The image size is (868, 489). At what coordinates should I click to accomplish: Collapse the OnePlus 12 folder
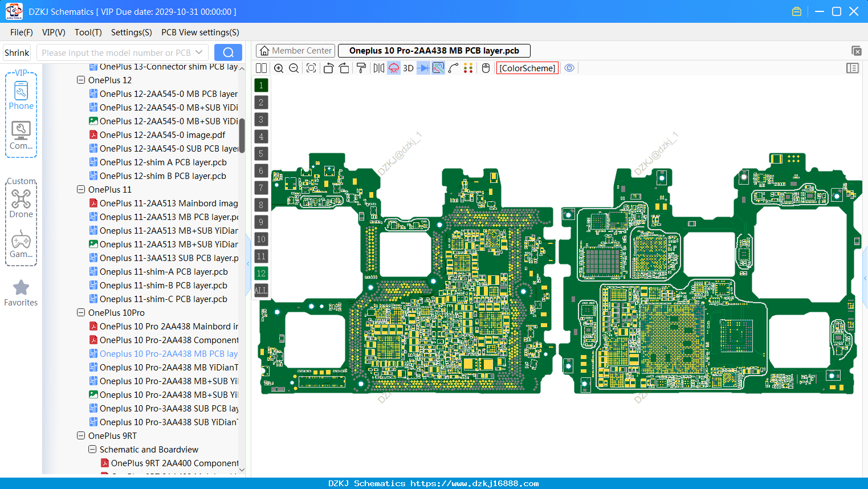81,80
